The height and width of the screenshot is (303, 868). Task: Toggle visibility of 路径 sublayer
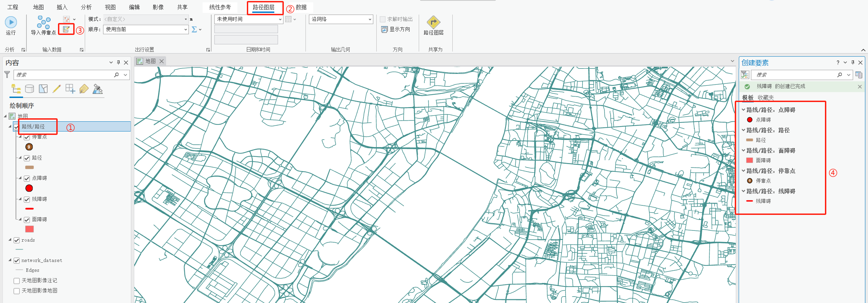(x=27, y=158)
